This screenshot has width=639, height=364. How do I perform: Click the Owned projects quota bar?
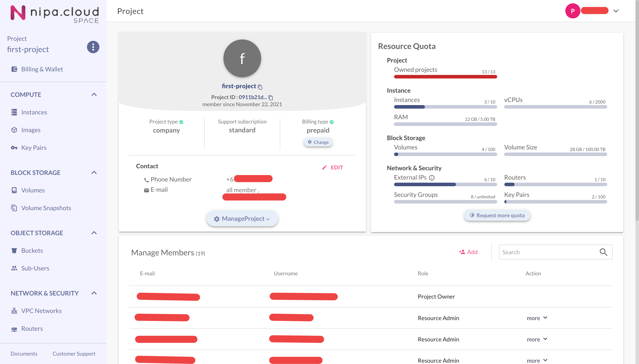pyautogui.click(x=445, y=77)
